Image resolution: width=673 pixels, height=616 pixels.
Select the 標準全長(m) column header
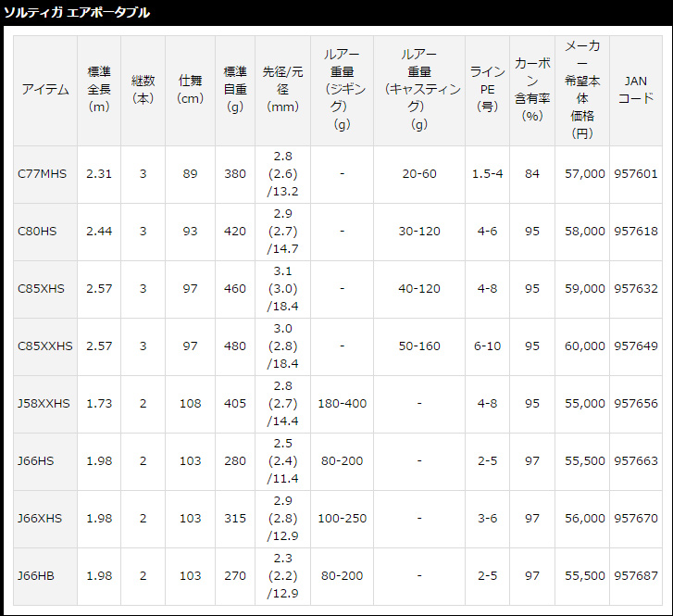(x=99, y=89)
